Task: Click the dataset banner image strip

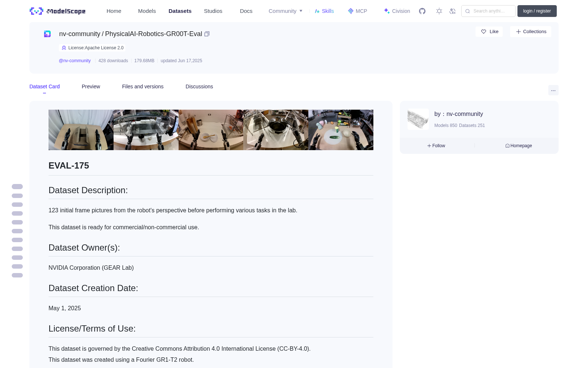Action: coord(211,130)
